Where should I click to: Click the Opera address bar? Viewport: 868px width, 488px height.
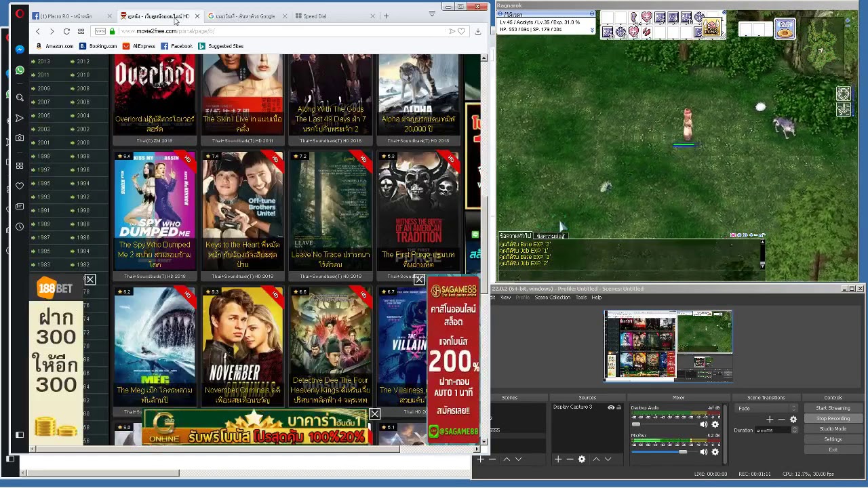(x=281, y=31)
